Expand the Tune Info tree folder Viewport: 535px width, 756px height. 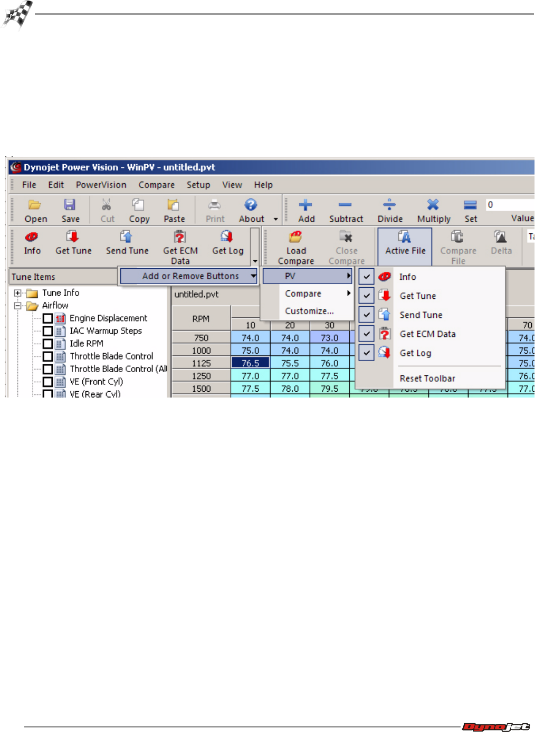(x=17, y=293)
